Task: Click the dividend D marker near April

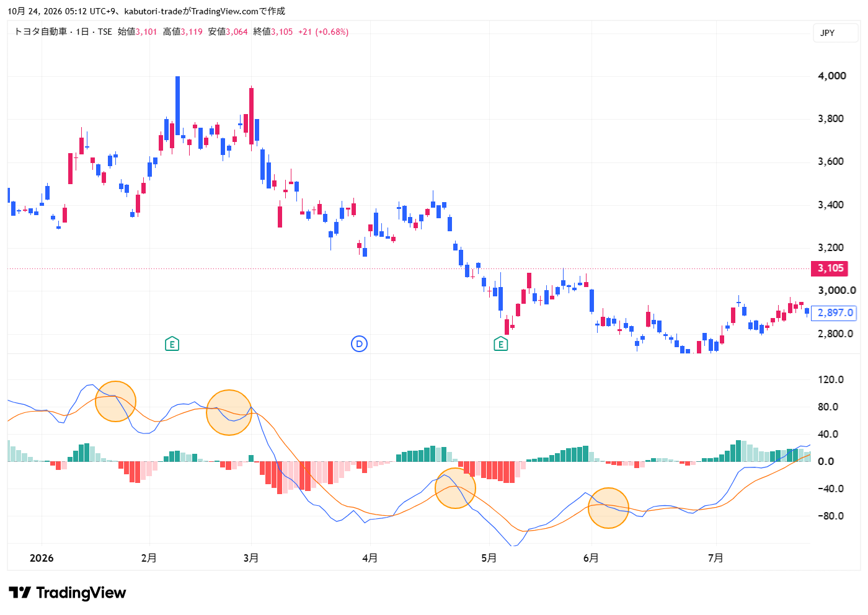Action: pos(359,343)
